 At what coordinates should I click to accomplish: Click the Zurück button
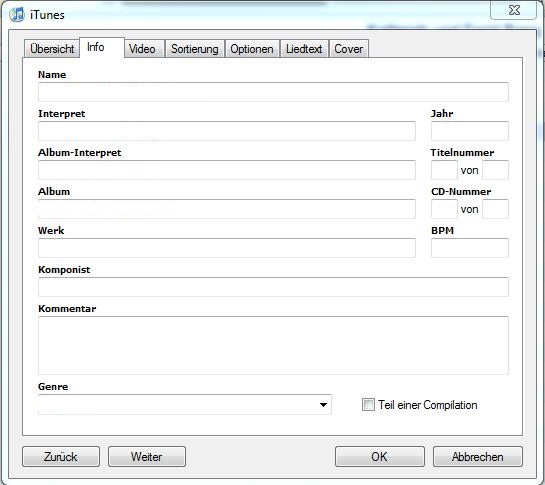(61, 456)
